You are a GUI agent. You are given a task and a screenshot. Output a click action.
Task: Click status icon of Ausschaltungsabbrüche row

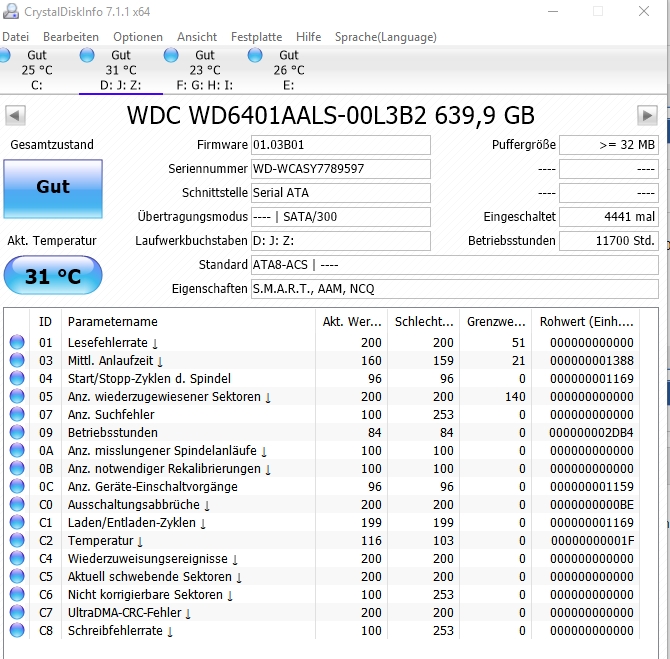[x=17, y=504]
